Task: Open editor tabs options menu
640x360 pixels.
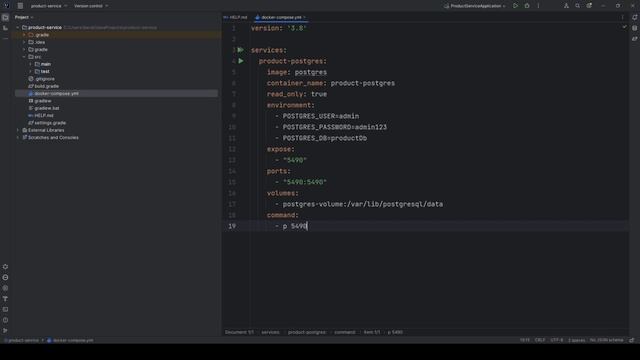Action: click(622, 17)
